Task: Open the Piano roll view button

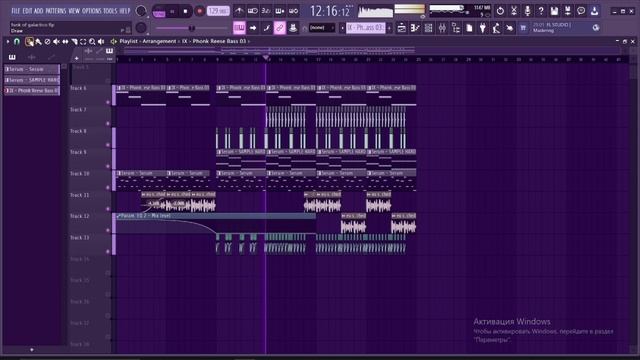Action: click(415, 28)
